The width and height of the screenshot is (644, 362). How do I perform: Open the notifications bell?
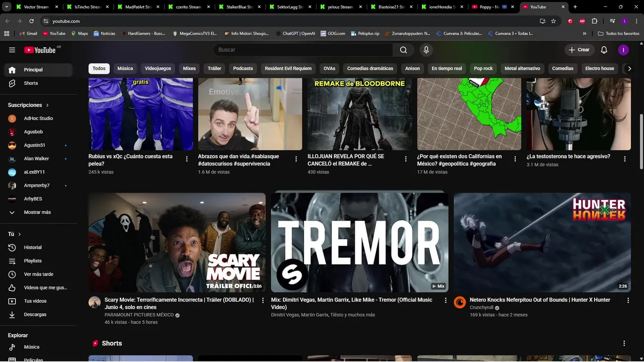604,50
